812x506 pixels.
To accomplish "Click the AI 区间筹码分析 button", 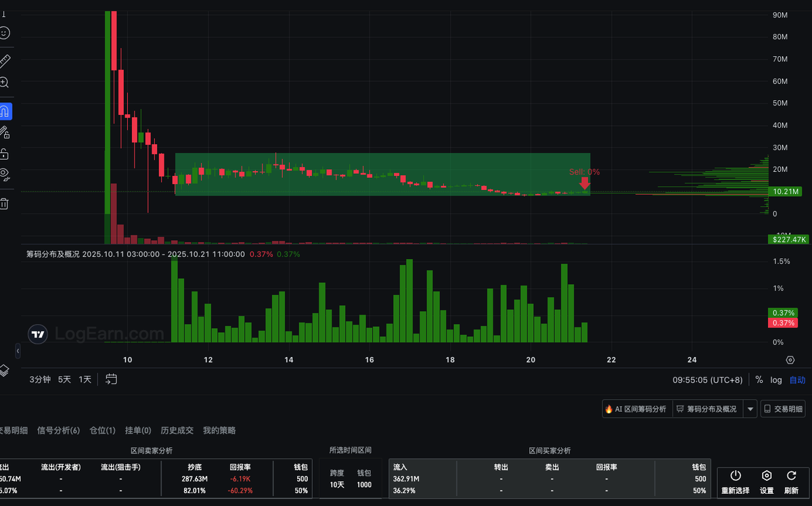I will coord(637,409).
